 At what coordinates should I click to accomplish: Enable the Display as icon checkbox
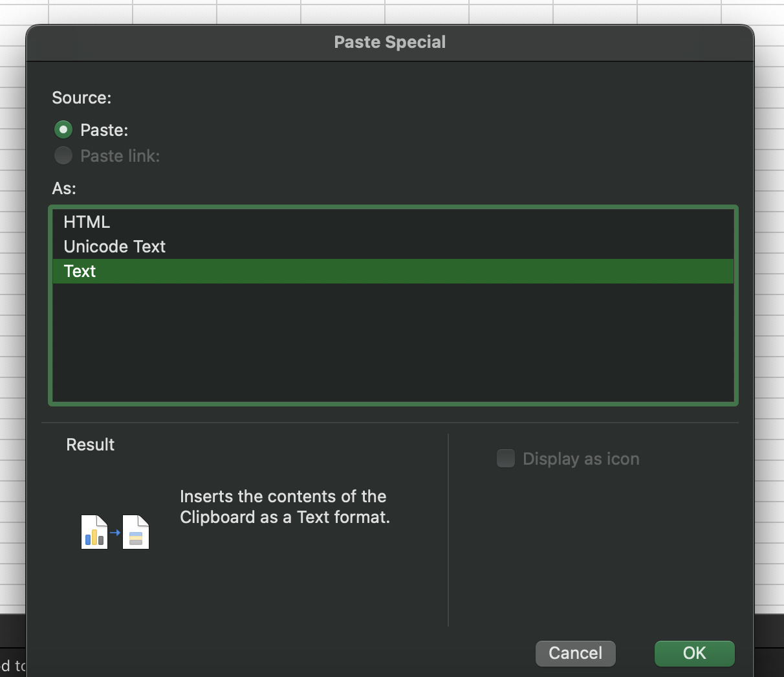pyautogui.click(x=506, y=459)
